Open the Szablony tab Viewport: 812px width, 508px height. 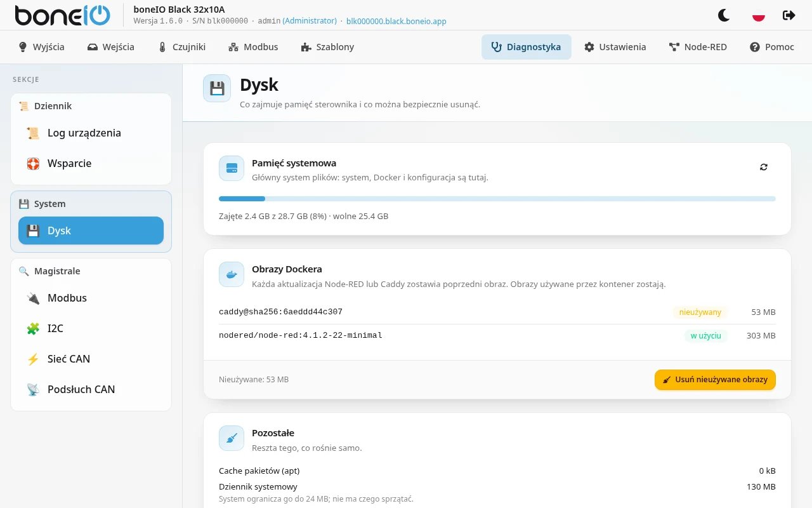[327, 47]
